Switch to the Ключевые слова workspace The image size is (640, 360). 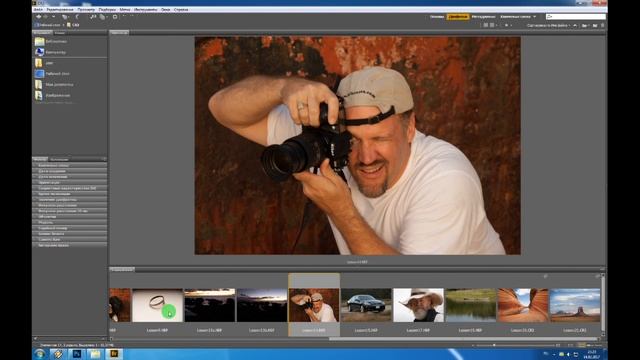(516, 17)
